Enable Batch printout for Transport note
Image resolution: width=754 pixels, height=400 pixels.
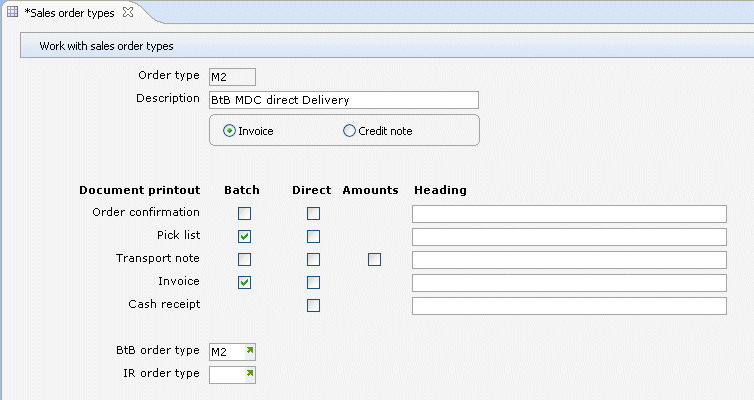[x=244, y=259]
